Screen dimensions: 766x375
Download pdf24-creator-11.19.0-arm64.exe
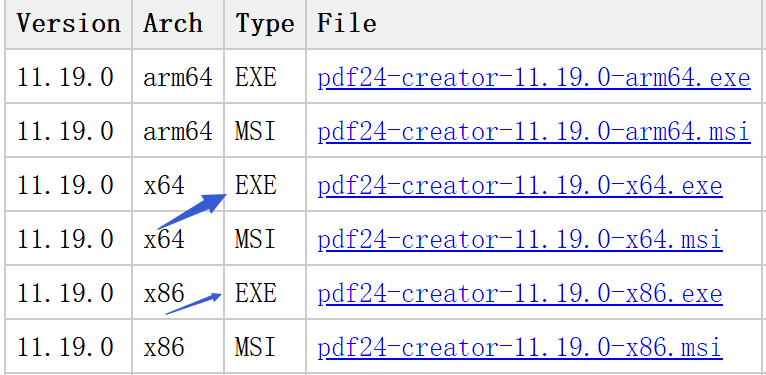[533, 78]
